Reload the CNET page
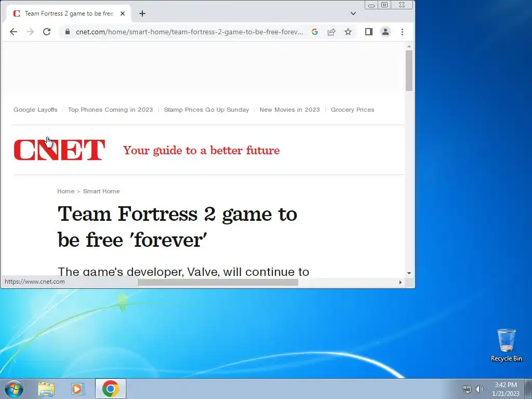532x399 pixels. pyautogui.click(x=47, y=32)
